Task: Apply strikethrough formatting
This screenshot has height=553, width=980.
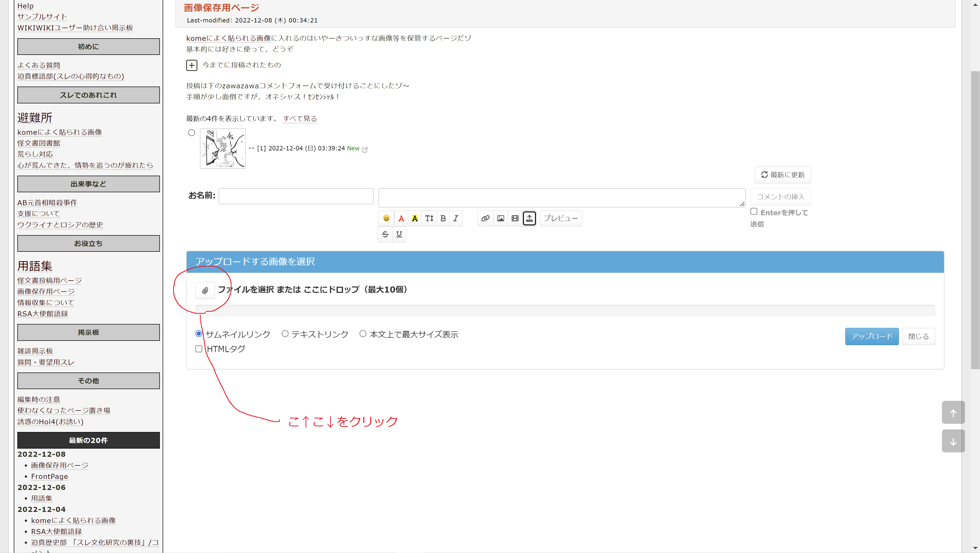Action: tap(385, 234)
